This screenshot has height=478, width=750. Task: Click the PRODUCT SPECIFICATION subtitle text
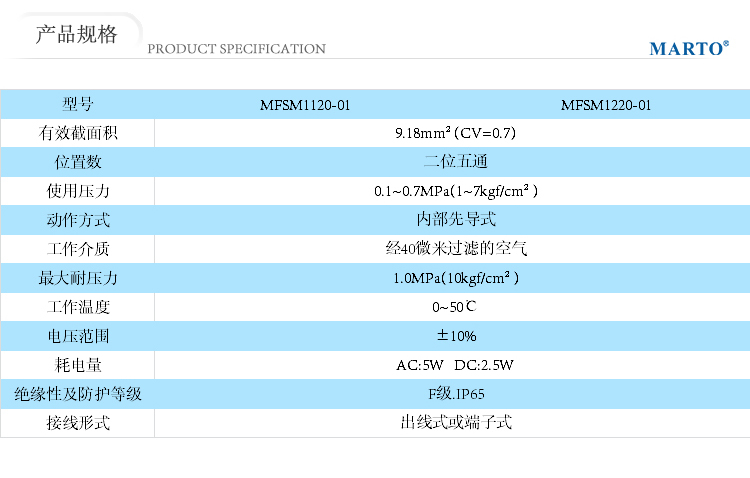point(236,49)
